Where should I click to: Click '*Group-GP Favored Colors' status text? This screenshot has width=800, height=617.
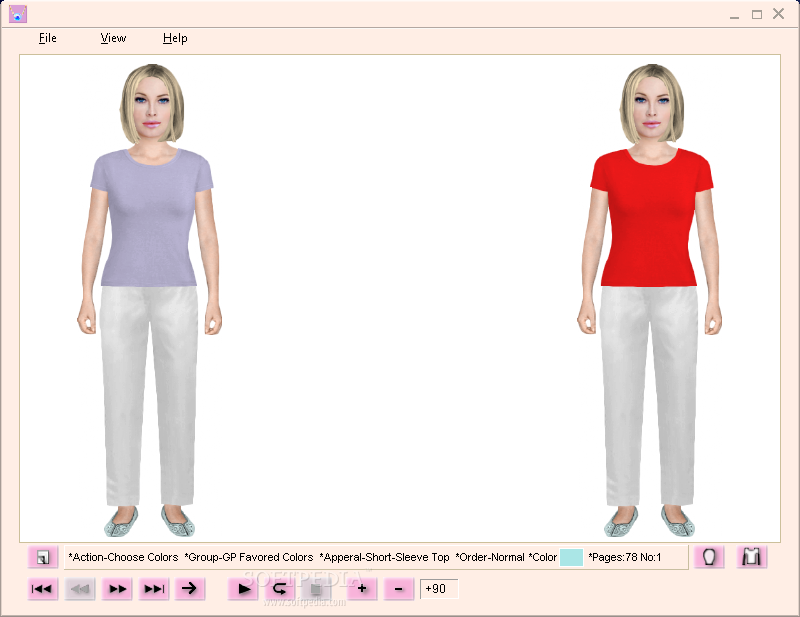pyautogui.click(x=249, y=557)
